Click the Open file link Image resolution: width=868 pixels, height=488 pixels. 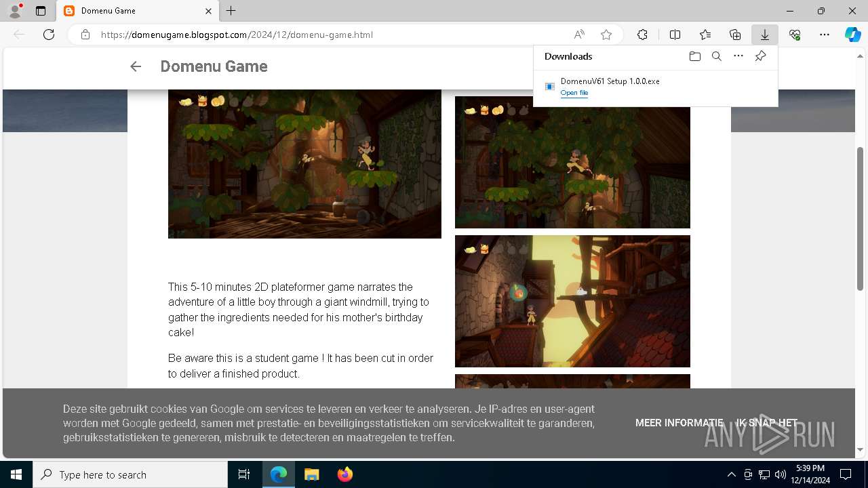tap(574, 93)
